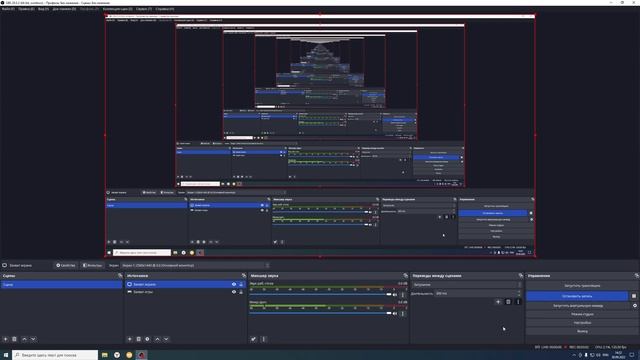Undock the Audio Mixer panel
640x360 pixels.
tap(405, 276)
